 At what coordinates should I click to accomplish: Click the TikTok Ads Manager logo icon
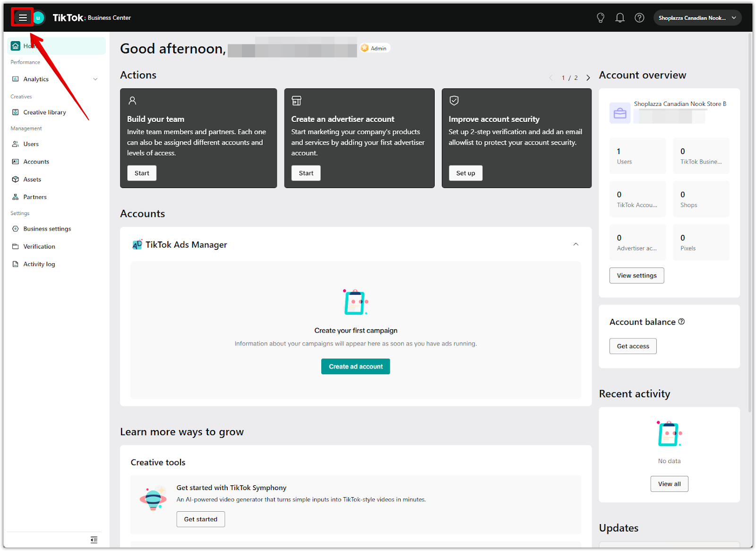coord(137,244)
